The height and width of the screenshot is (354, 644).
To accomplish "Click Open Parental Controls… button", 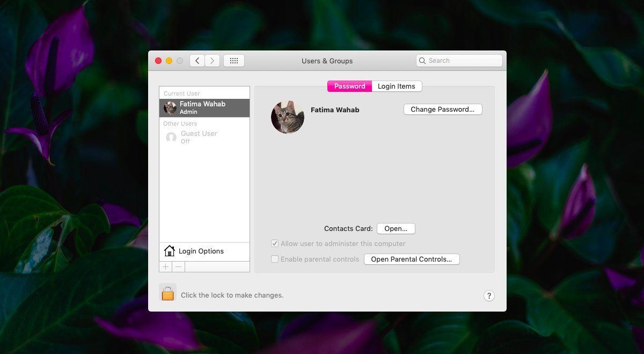I will (412, 259).
